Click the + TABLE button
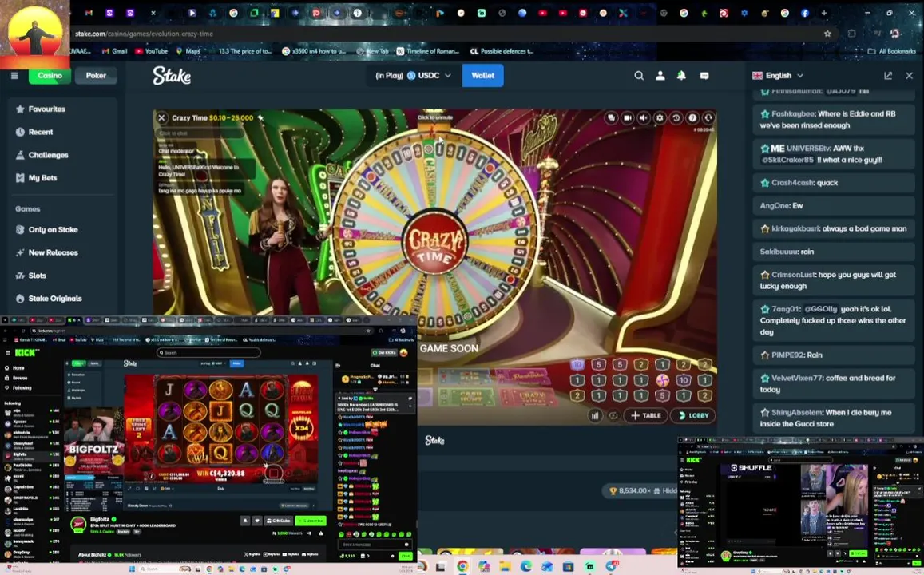 point(646,416)
